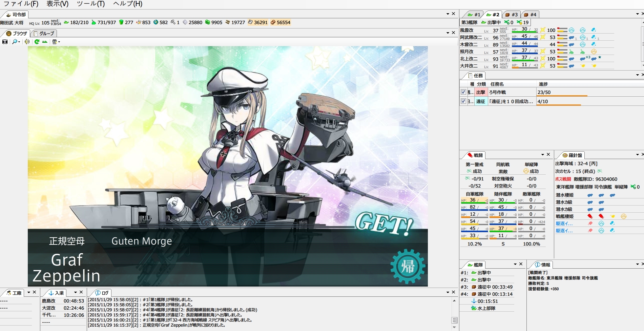Take a screenshot with the camera icon
The height and width of the screenshot is (331, 644).
point(5,42)
